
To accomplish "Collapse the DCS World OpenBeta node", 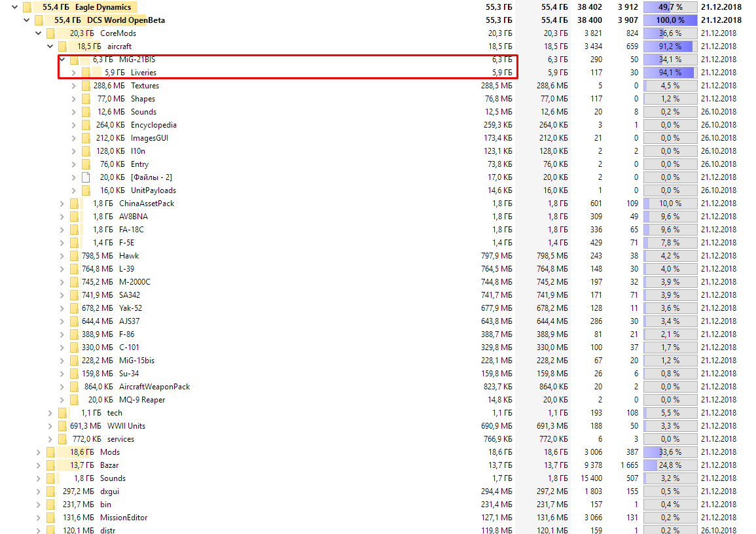I will point(27,20).
